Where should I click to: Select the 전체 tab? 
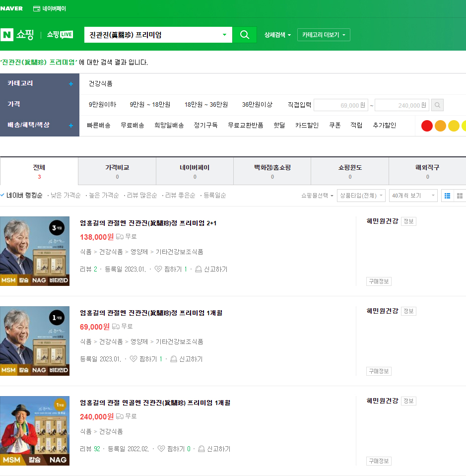point(39,171)
